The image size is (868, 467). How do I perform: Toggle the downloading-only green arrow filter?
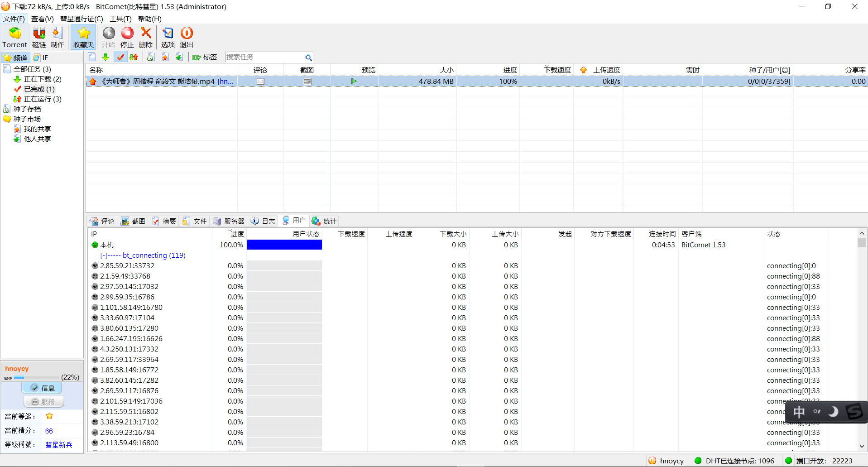point(106,57)
